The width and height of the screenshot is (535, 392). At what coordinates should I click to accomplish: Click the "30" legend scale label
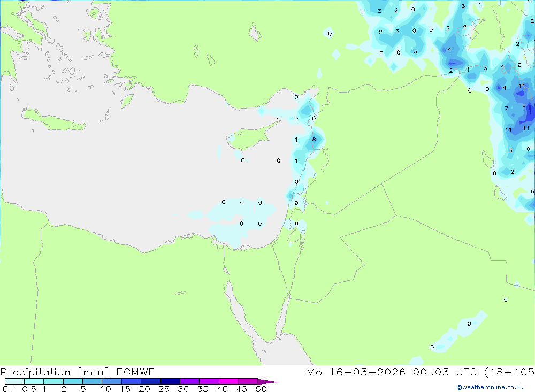point(183,389)
